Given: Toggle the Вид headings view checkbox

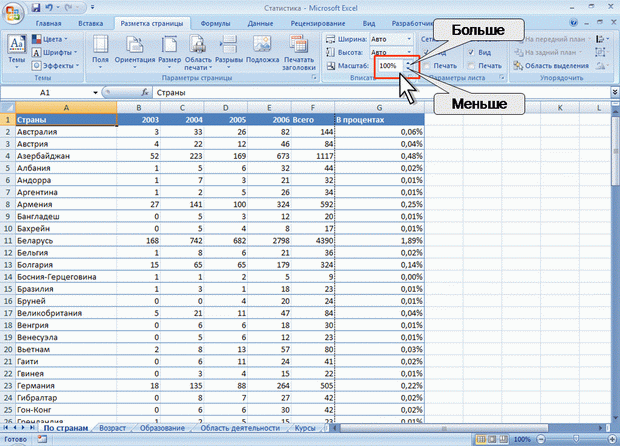Looking at the screenshot, I should point(471,52).
